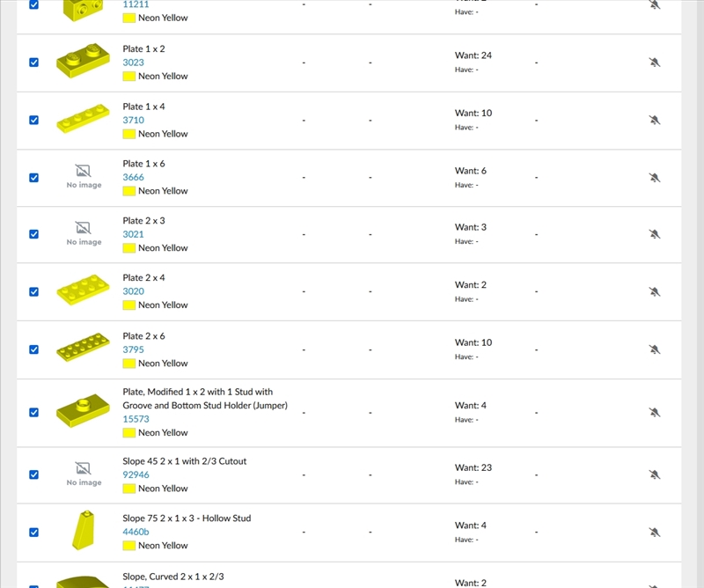The height and width of the screenshot is (588, 704).
Task: Click the Slope 75 part thumbnail image
Action: pos(83,532)
